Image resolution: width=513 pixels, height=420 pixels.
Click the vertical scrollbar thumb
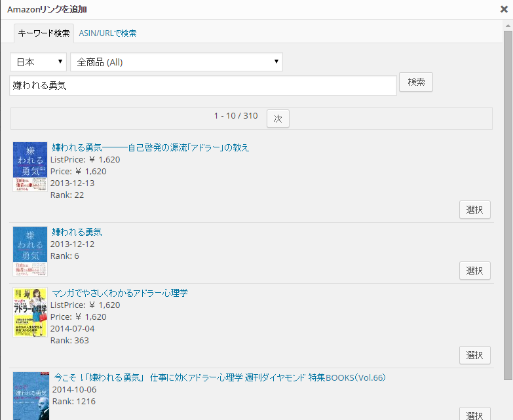508,206
